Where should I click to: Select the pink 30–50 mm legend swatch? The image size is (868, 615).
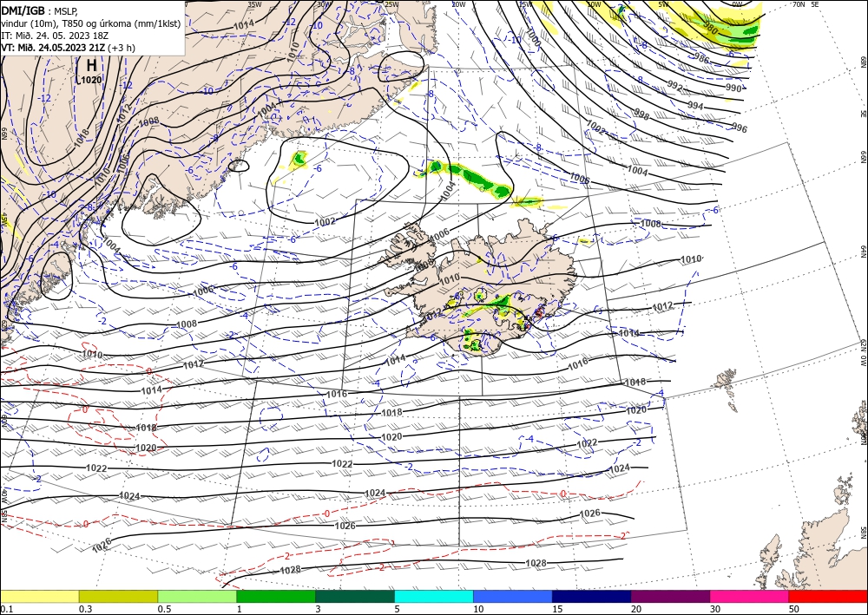(x=749, y=596)
